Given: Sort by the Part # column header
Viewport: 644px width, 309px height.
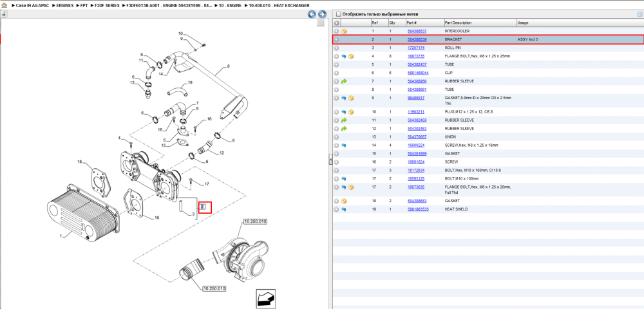Looking at the screenshot, I should 424,23.
